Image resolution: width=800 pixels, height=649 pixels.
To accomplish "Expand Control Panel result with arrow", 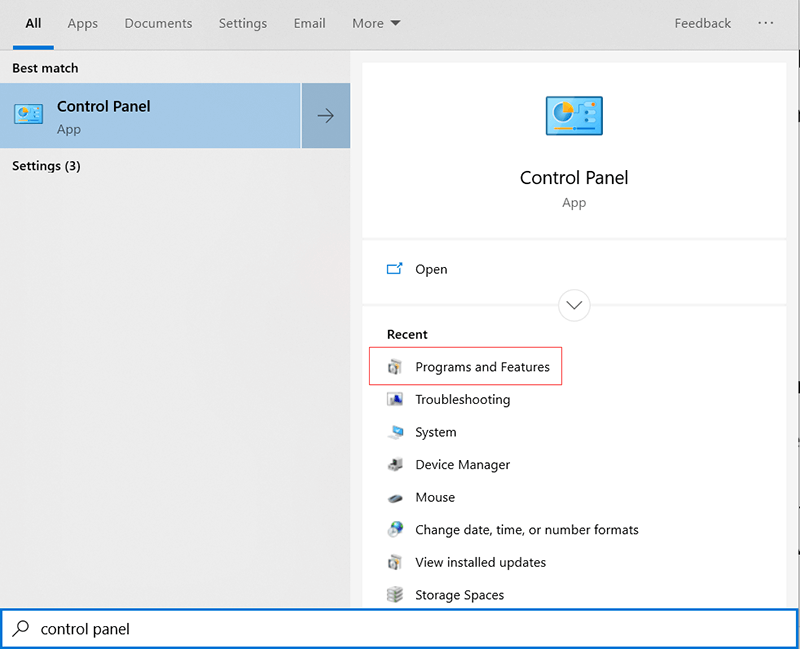I will point(326,116).
